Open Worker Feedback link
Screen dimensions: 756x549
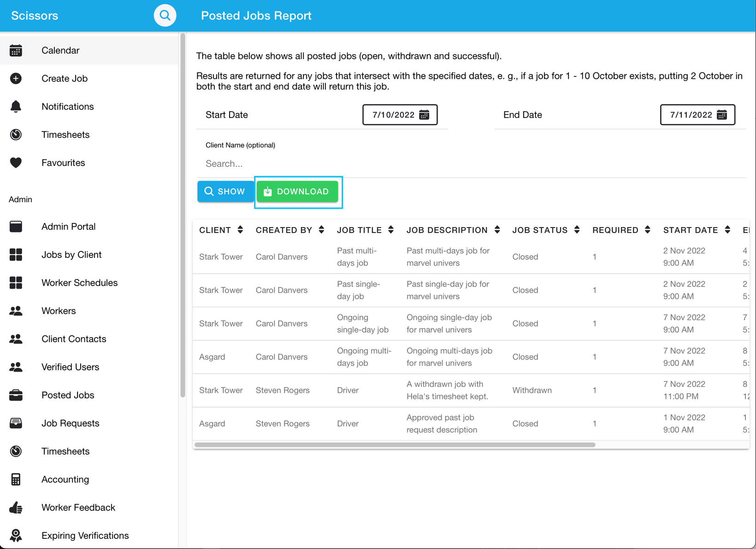click(x=89, y=508)
